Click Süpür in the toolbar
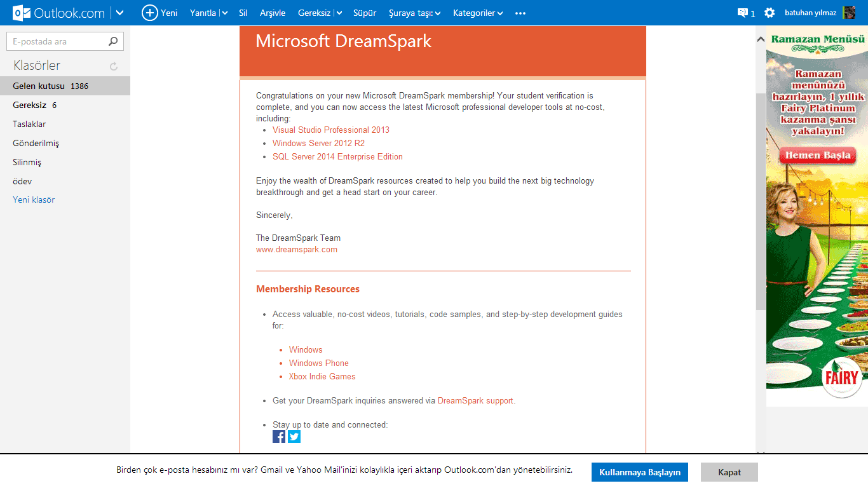Image resolution: width=868 pixels, height=488 pixels. tap(365, 13)
